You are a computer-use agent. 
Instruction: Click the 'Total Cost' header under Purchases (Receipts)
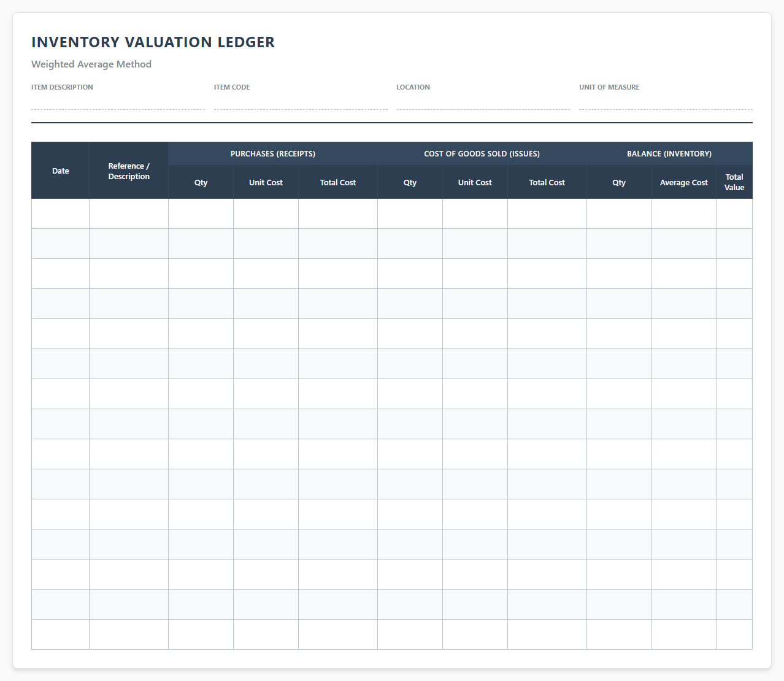(x=338, y=182)
